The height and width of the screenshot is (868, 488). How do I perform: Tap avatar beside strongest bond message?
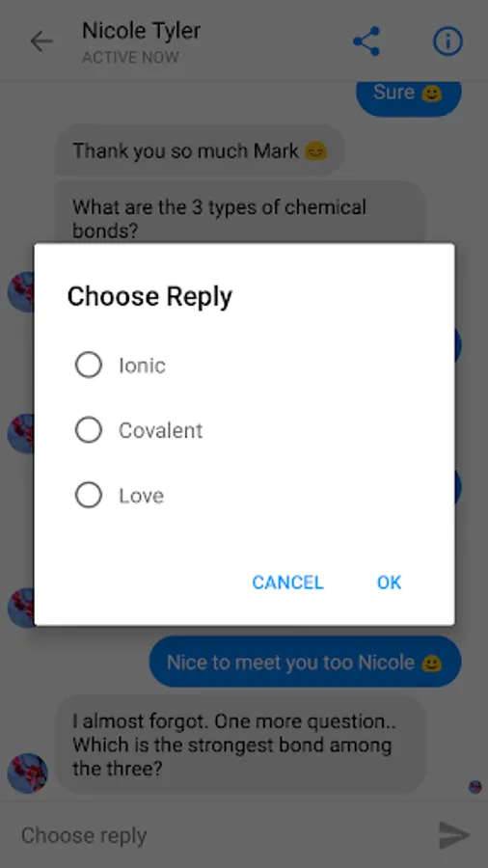28,773
